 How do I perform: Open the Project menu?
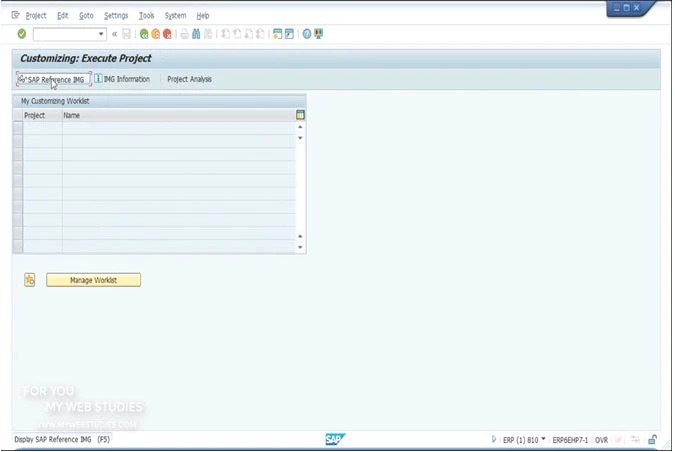coord(36,15)
